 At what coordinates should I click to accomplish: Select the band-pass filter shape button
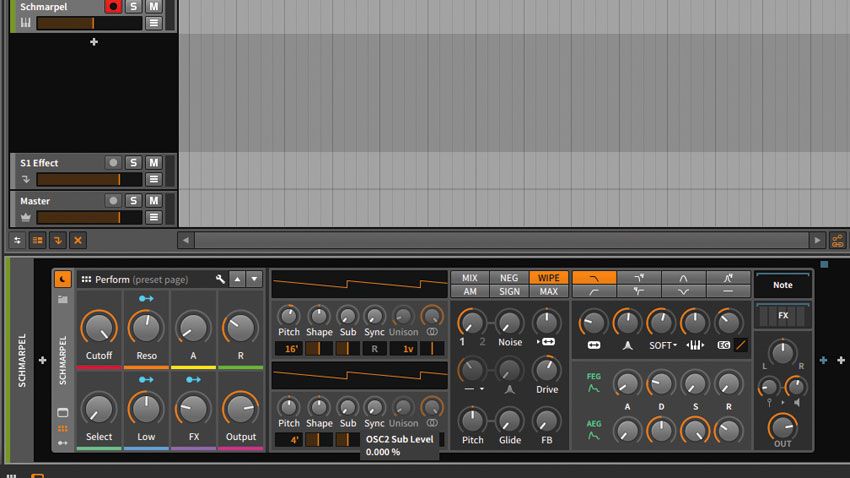[683, 277]
